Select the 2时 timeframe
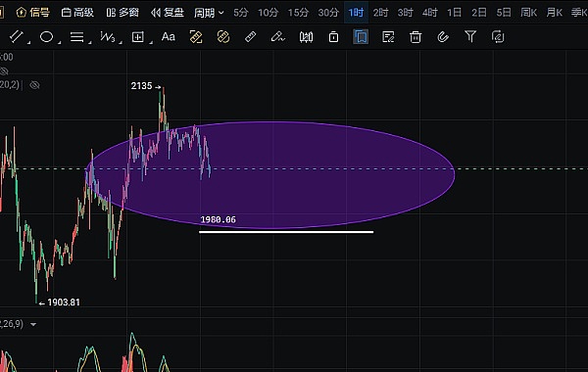This screenshot has width=588, height=372. click(x=380, y=13)
